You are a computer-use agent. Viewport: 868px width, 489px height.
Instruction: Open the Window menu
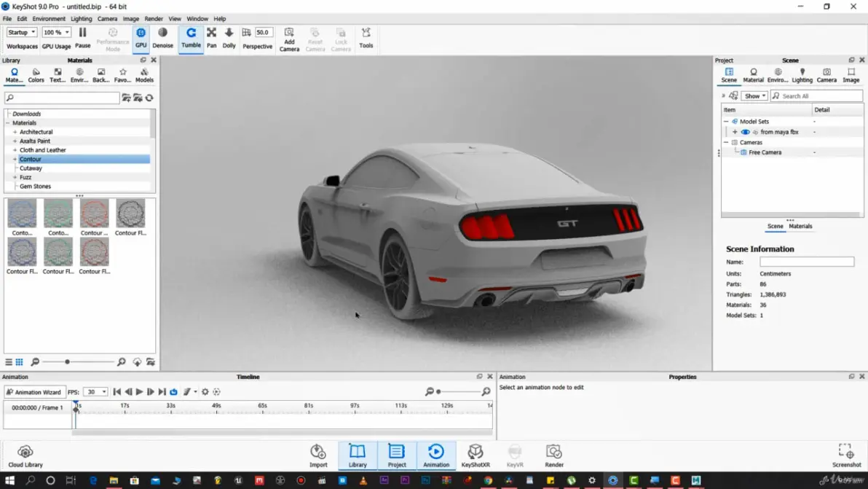pos(197,18)
